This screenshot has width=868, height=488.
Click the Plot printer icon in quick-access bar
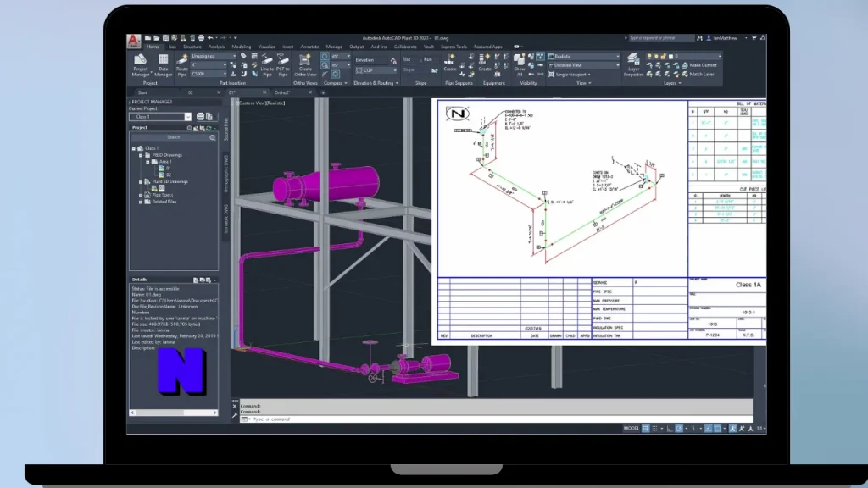pyautogui.click(x=201, y=38)
